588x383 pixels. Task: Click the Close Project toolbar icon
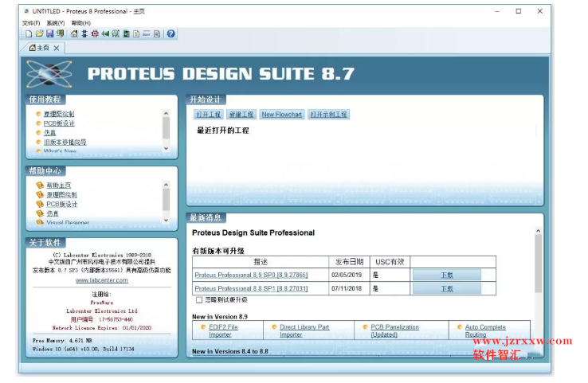click(x=60, y=33)
